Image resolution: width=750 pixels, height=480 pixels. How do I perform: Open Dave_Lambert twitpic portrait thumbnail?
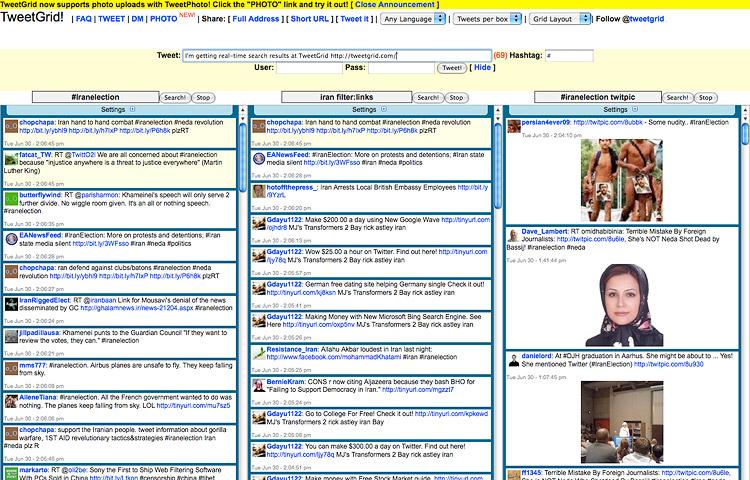[623, 305]
